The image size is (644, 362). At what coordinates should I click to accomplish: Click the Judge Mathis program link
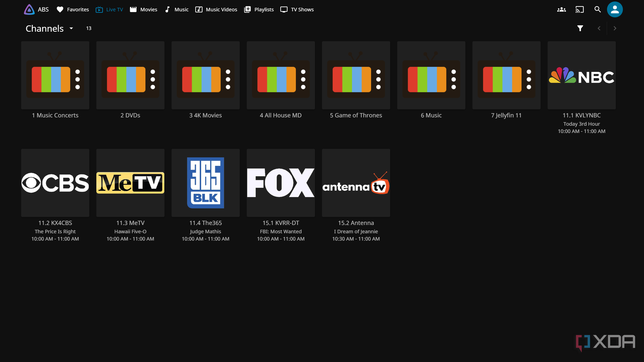pos(206,232)
